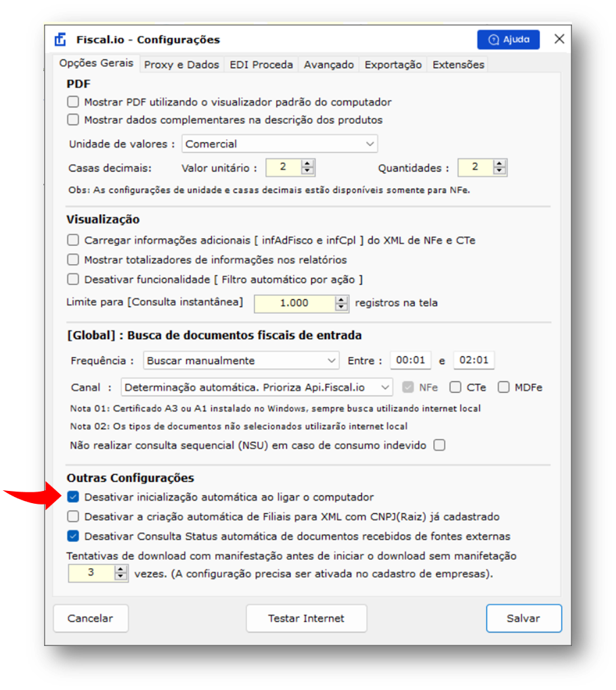Expand the Canal dropdown selector

(x=257, y=387)
